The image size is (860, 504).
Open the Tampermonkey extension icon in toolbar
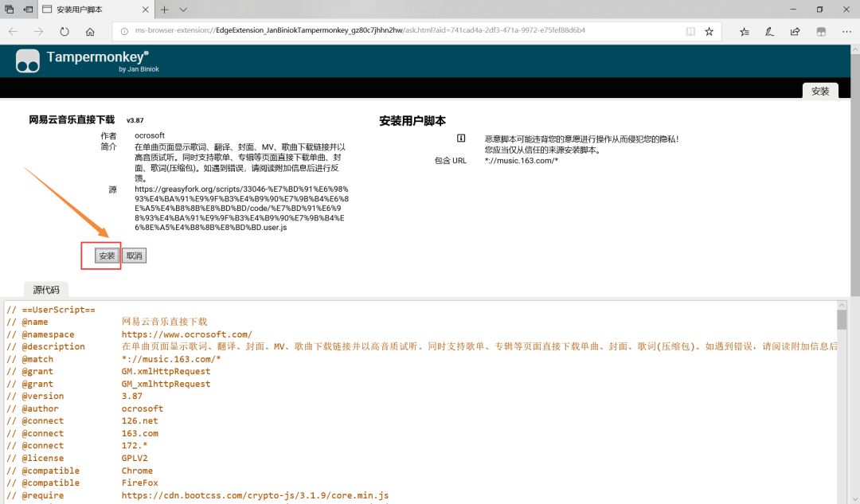pyautogui.click(x=821, y=32)
